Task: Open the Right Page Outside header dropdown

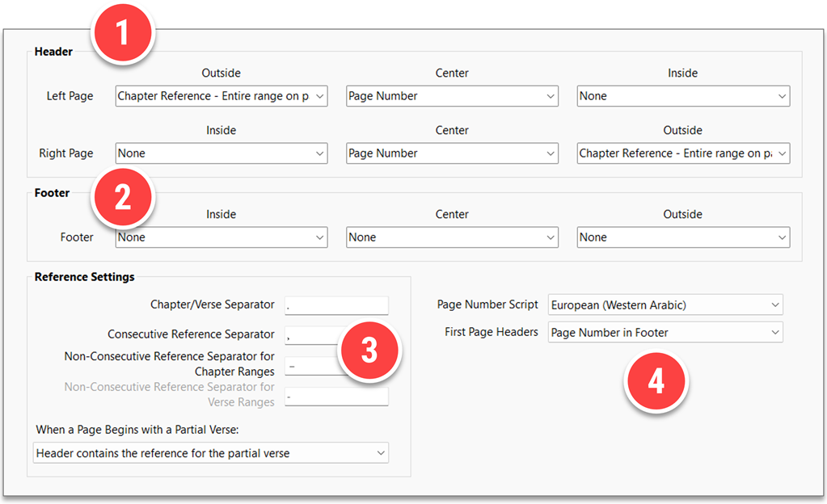Action: 683,153
